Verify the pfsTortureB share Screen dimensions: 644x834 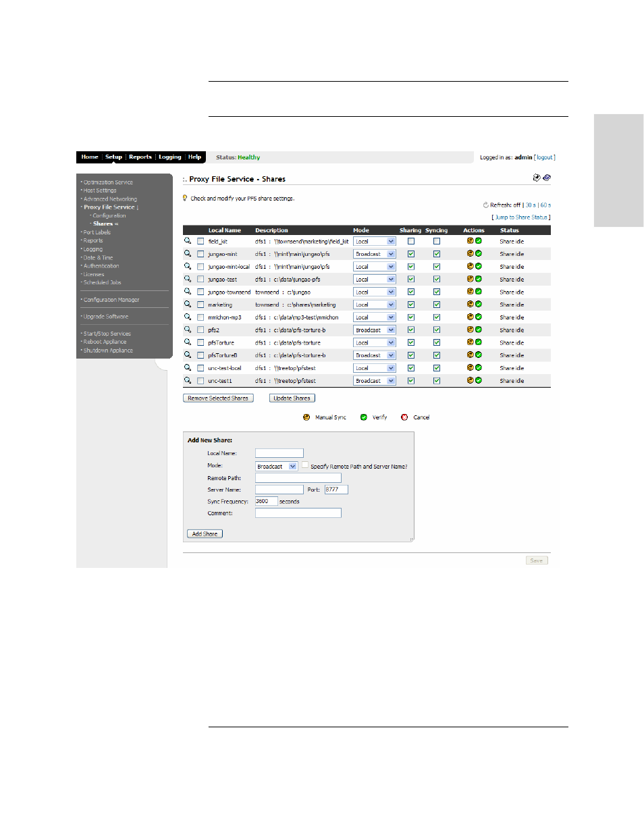pyautogui.click(x=479, y=355)
